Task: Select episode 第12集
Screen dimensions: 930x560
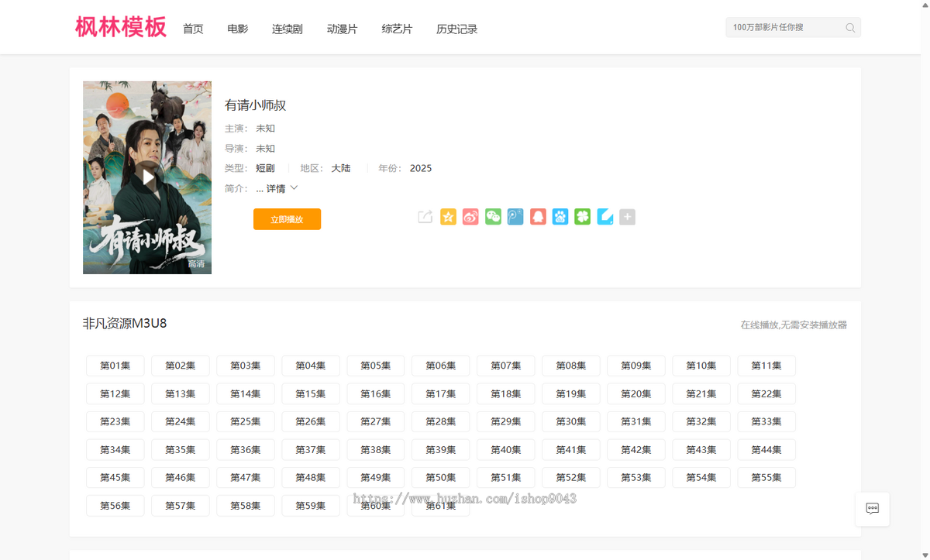Action: click(115, 393)
